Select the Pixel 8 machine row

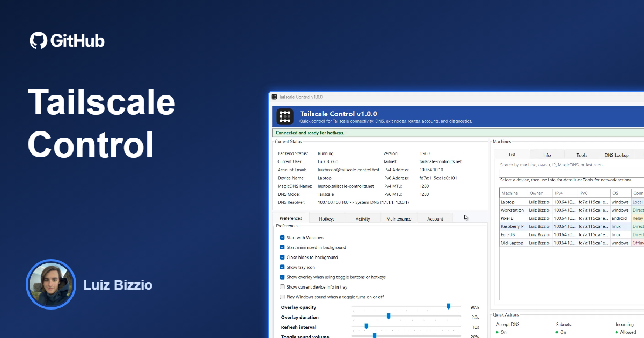(572, 218)
